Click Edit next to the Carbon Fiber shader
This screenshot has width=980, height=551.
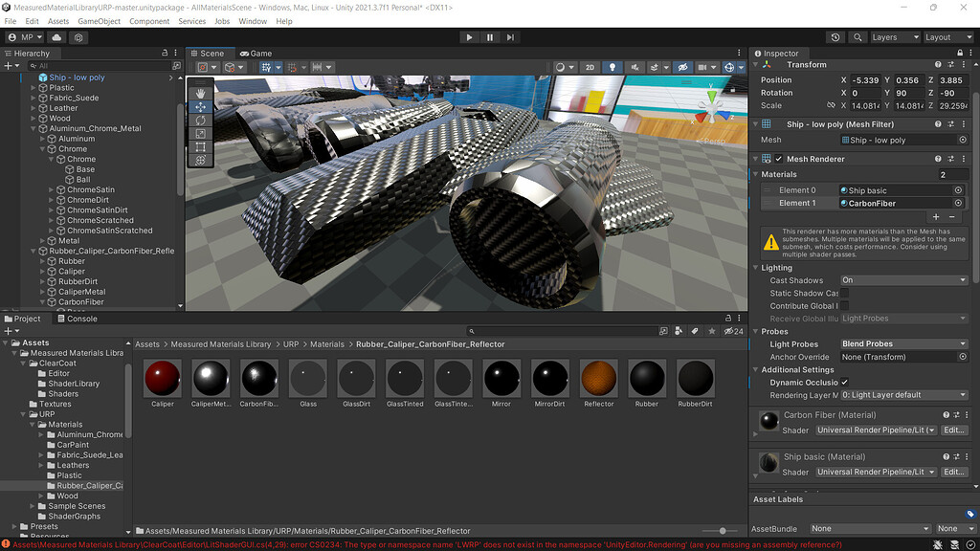click(x=953, y=430)
